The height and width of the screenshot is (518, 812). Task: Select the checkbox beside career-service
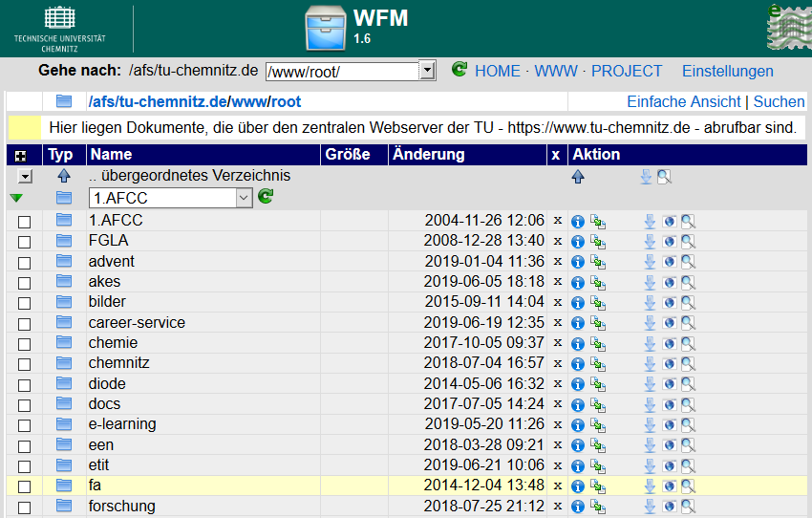25,324
